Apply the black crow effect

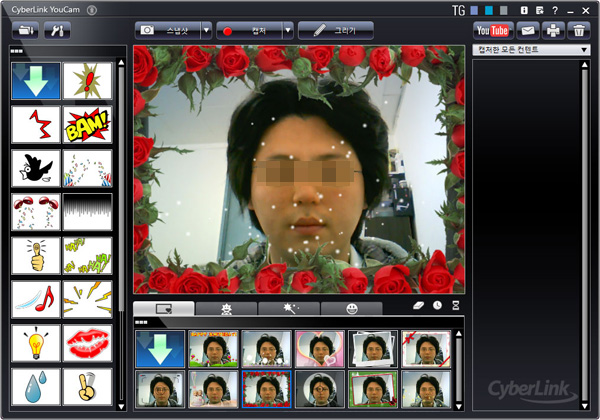(36, 168)
